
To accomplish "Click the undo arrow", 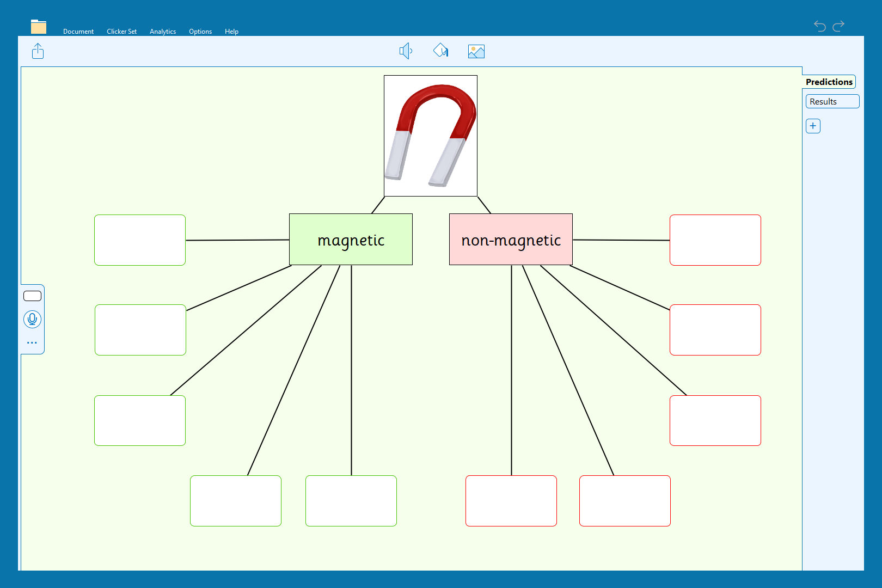I will tap(819, 26).
